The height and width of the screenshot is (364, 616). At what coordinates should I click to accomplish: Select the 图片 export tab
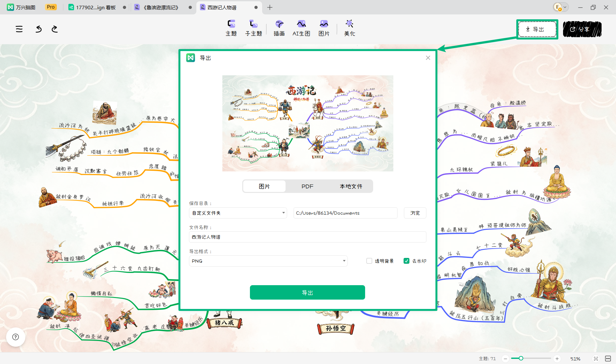264,186
